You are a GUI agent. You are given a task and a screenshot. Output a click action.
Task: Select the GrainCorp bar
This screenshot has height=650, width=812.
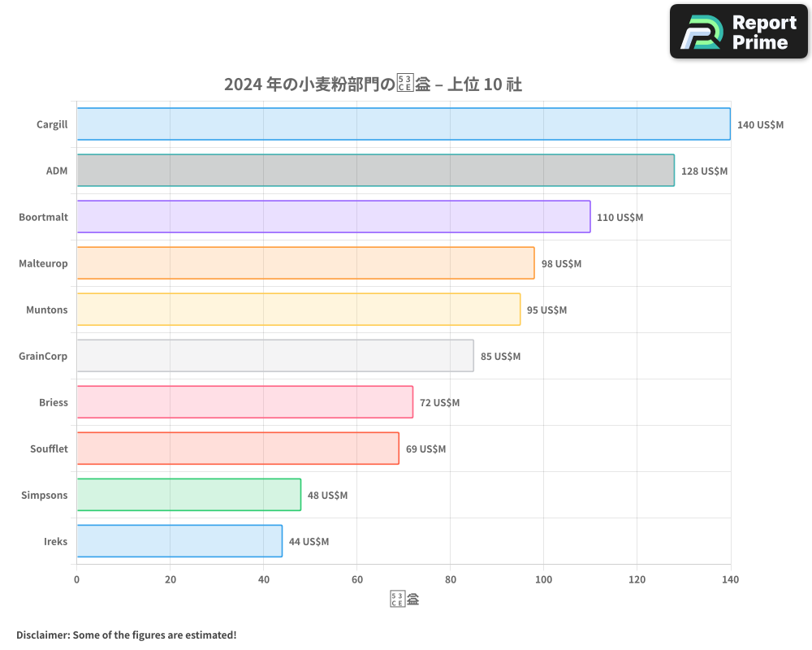[x=275, y=356]
